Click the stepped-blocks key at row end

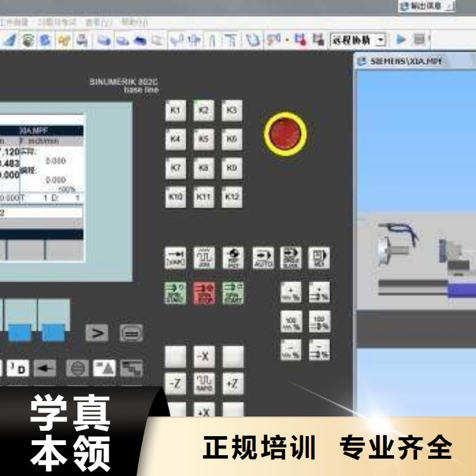tap(131, 368)
